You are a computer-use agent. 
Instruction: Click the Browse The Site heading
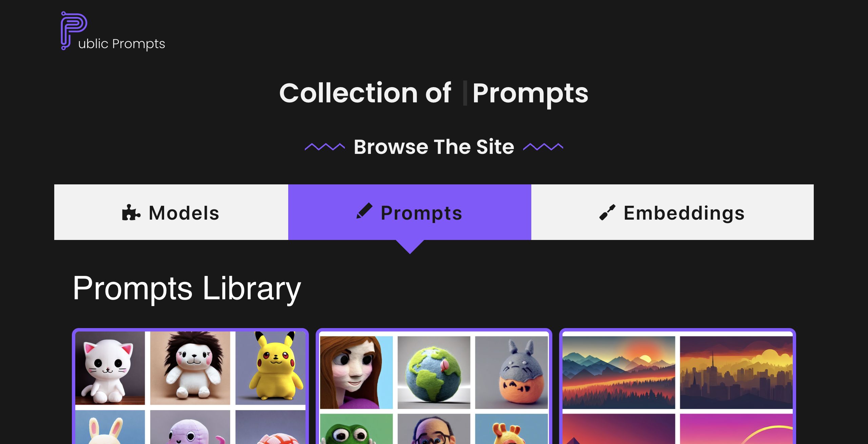pyautogui.click(x=434, y=147)
